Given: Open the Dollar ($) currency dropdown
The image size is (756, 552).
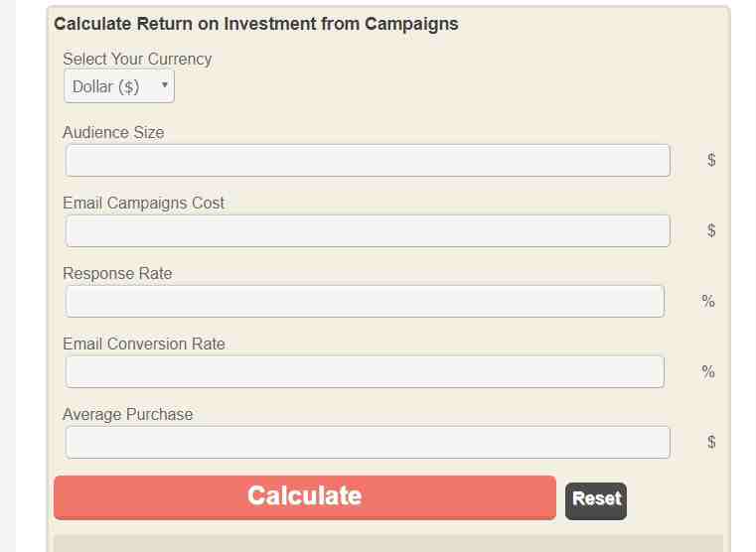Looking at the screenshot, I should click(119, 86).
